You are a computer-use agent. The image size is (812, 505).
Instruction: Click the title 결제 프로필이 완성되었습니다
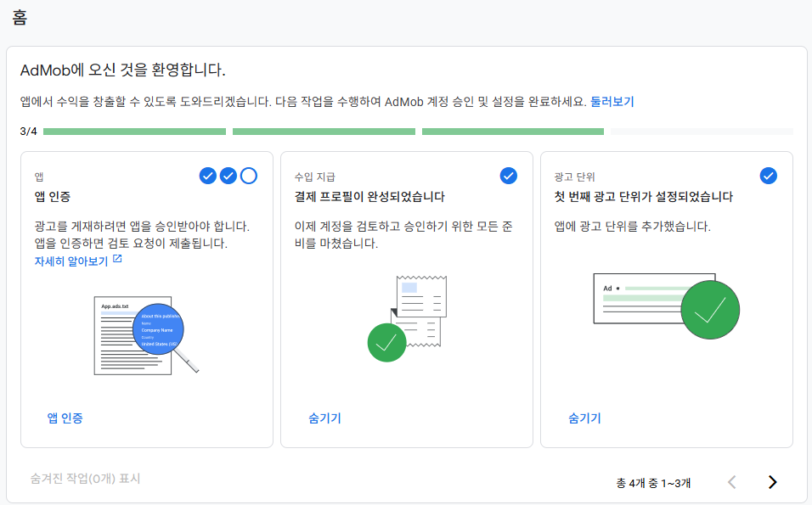click(x=369, y=197)
